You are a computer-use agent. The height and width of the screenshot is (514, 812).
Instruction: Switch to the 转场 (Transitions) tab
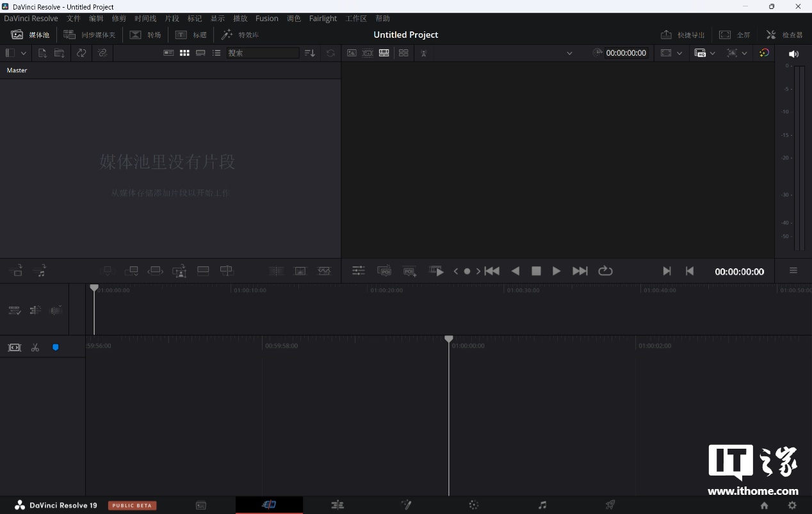(145, 35)
